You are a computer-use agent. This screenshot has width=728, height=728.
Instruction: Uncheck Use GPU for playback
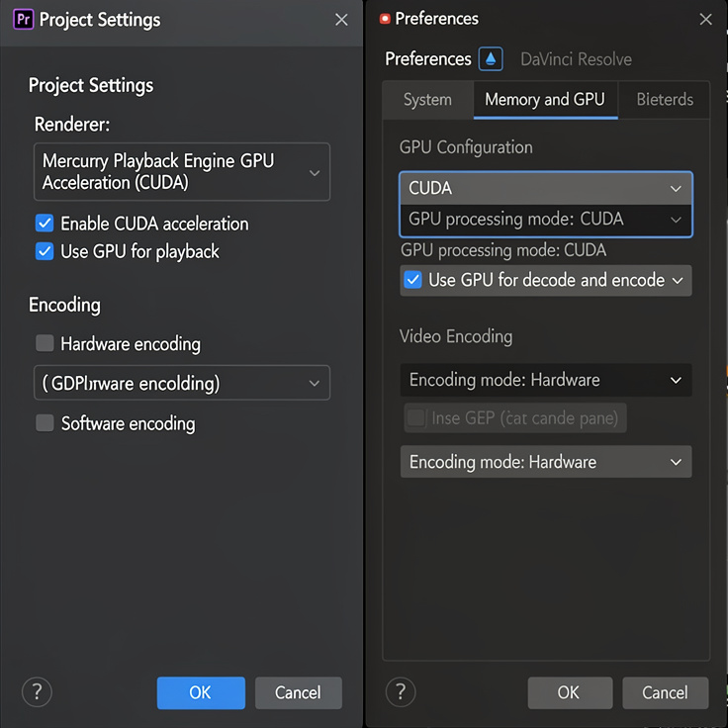click(x=45, y=251)
